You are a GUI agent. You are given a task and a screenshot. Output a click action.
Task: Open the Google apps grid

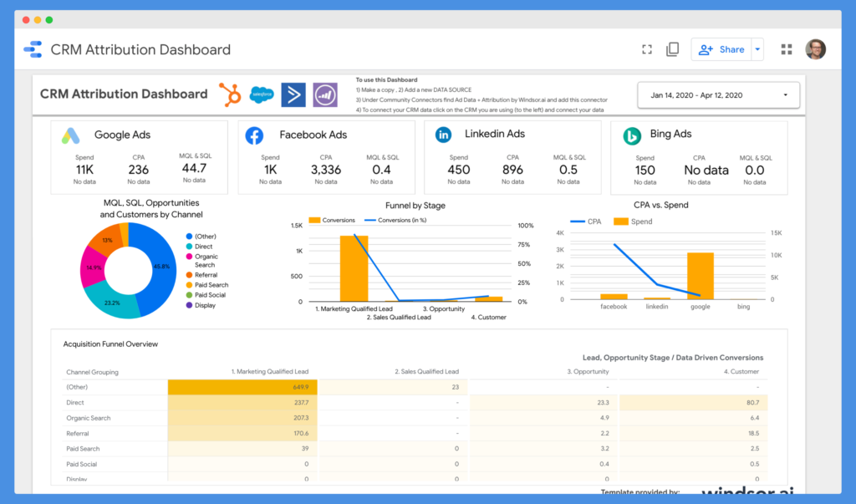click(x=786, y=49)
